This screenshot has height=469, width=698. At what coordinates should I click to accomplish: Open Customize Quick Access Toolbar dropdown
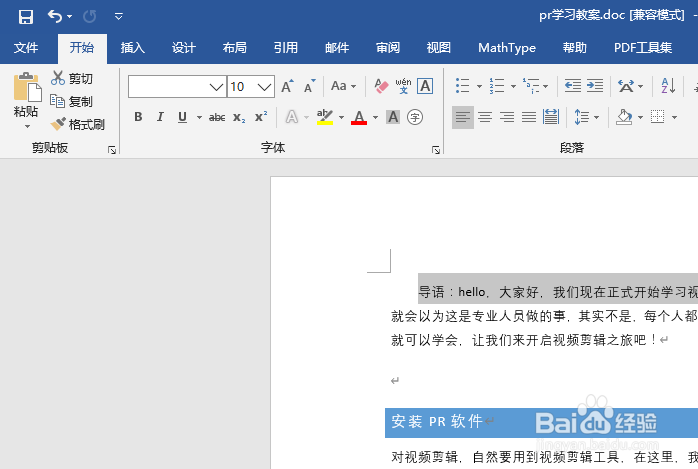click(x=118, y=17)
